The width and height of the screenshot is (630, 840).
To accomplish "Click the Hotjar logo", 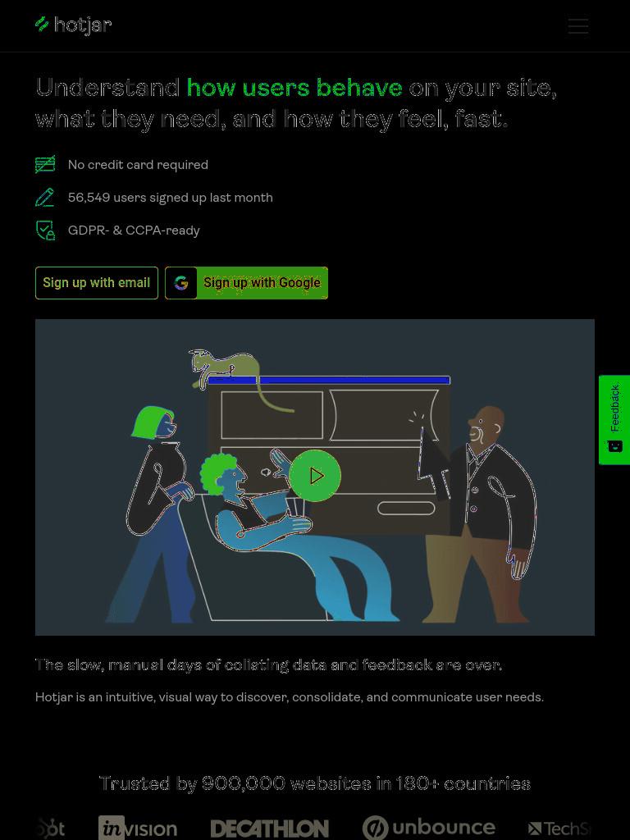I will pyautogui.click(x=73, y=25).
